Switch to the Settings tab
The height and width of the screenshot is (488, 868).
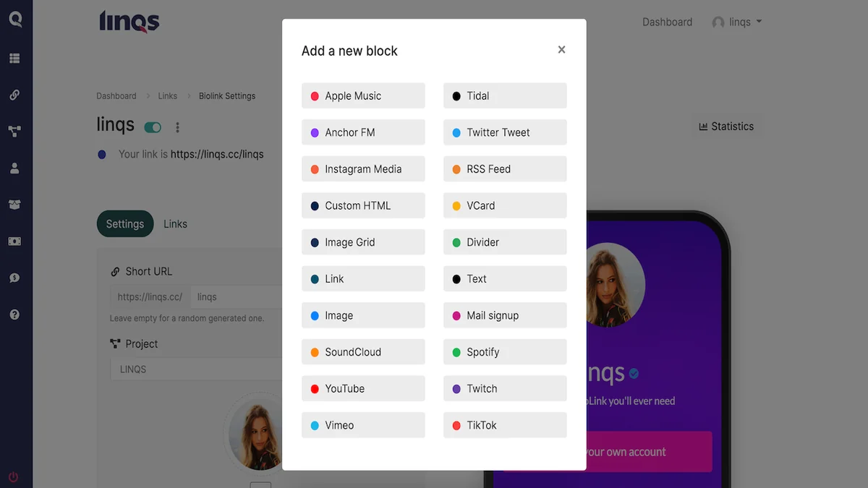125,224
